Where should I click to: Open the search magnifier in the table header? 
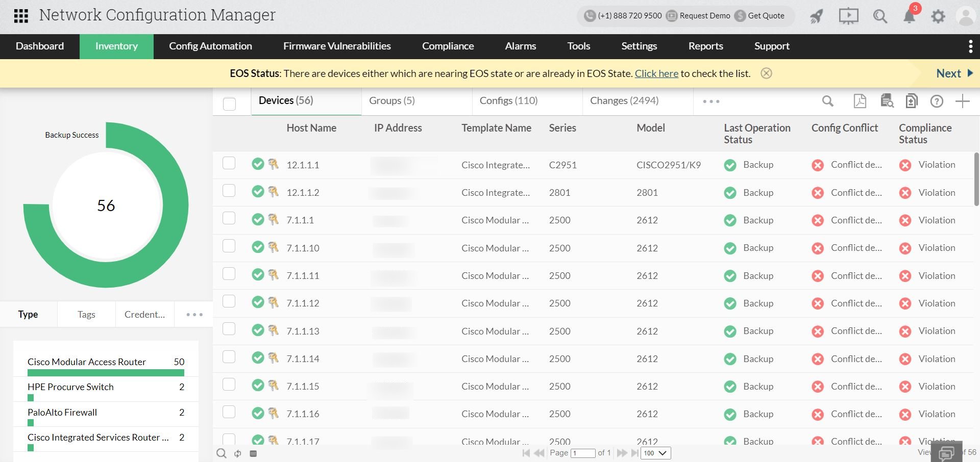pos(828,101)
